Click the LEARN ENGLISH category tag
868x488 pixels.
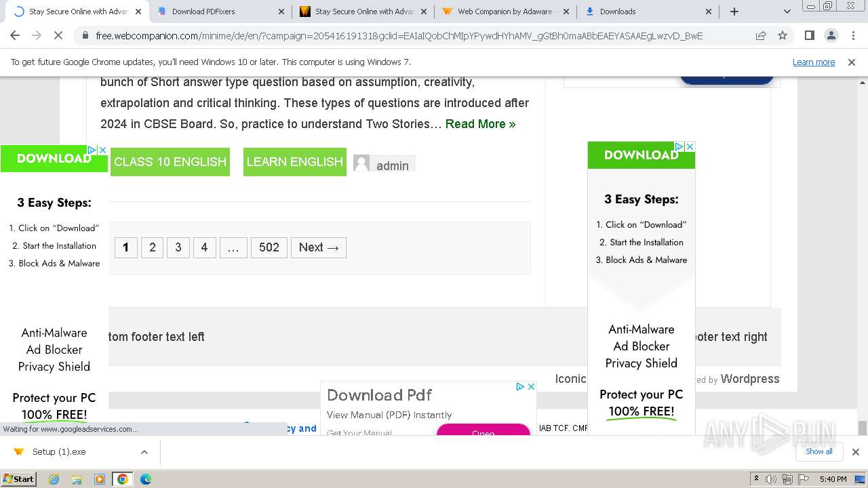(x=295, y=162)
